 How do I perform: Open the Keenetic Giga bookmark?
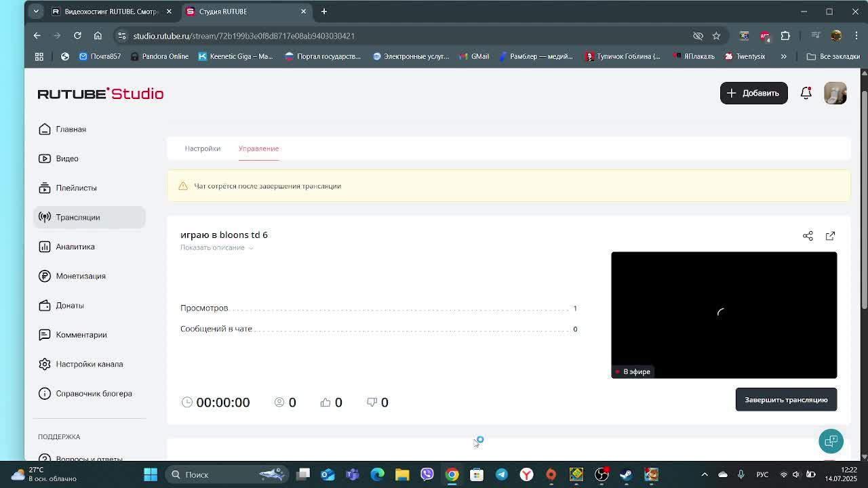click(x=236, y=56)
